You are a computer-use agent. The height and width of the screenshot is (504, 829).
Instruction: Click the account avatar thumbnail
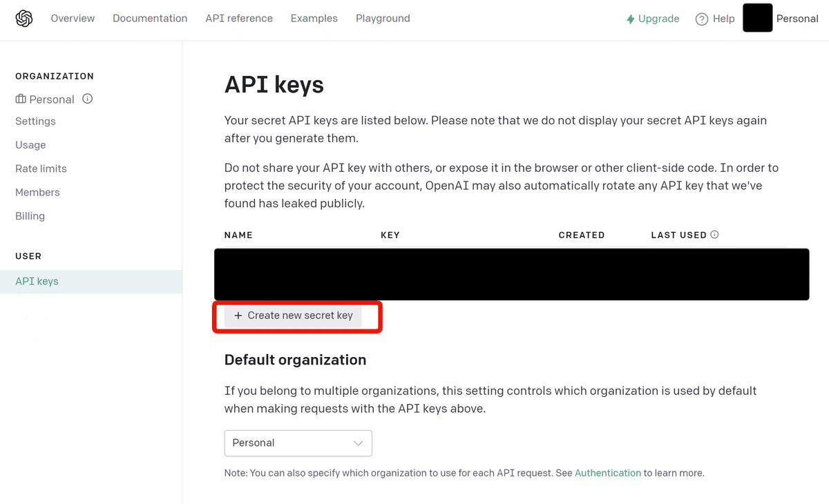(x=757, y=18)
